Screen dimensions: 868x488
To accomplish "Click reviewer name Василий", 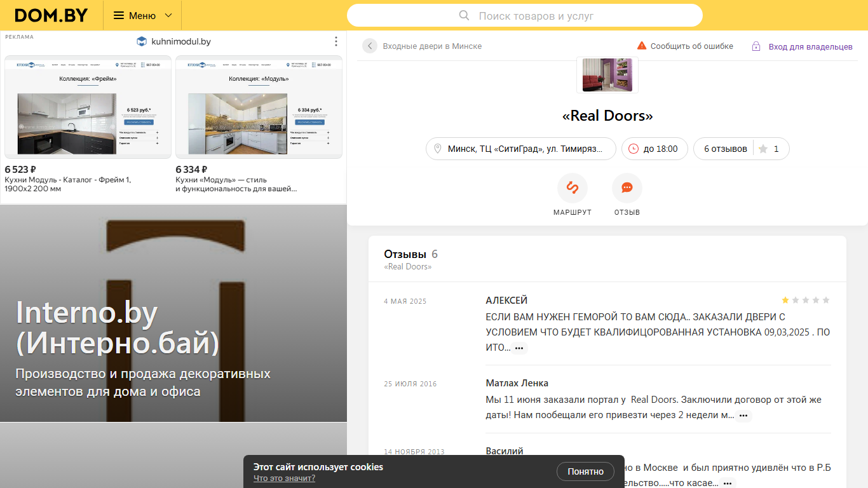I will pos(505,451).
